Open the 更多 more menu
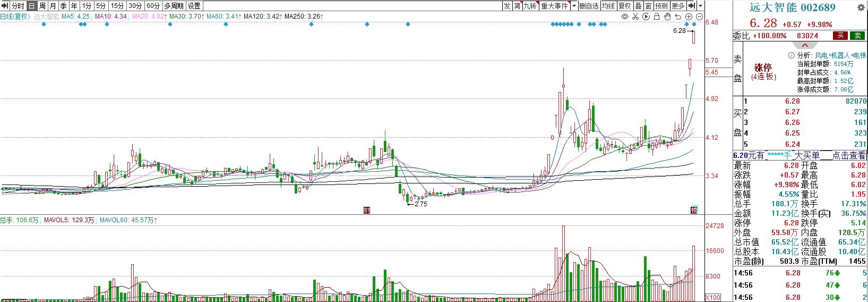Image resolution: width=868 pixels, height=302 pixels. [678, 6]
